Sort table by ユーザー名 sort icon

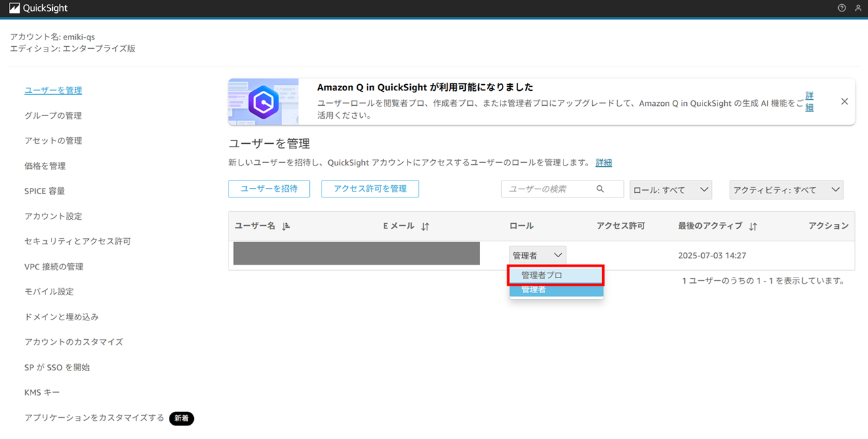pos(285,227)
